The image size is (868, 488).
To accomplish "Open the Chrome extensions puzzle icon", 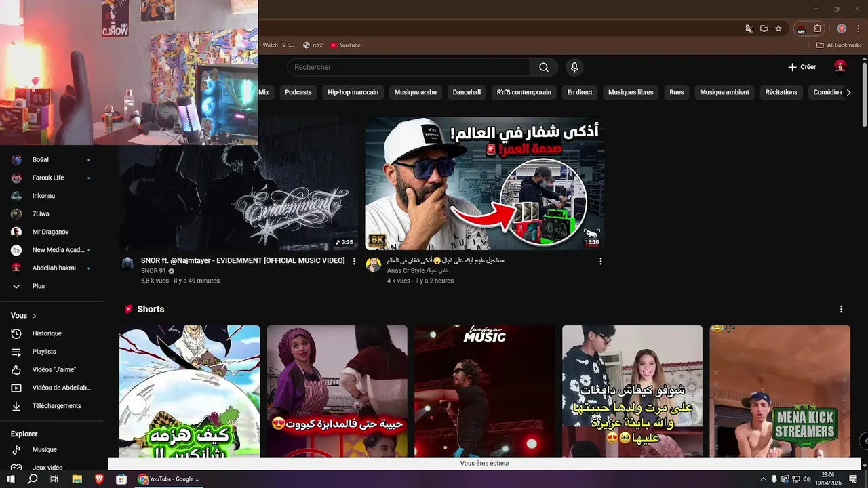I will coord(817,28).
